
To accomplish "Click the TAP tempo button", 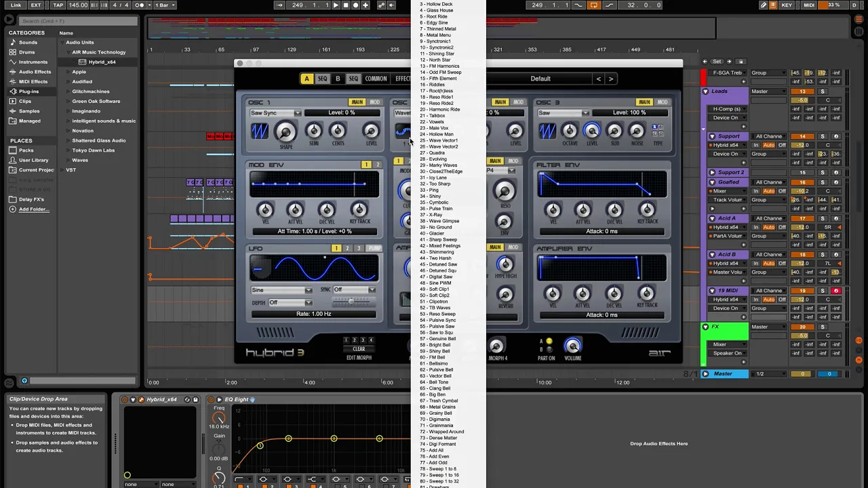I will (58, 5).
